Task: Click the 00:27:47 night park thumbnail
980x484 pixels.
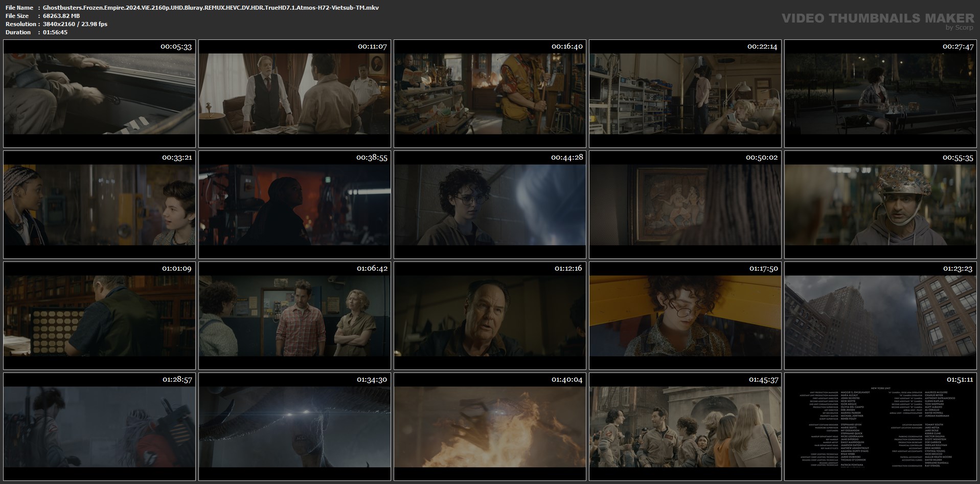Action: [880, 94]
